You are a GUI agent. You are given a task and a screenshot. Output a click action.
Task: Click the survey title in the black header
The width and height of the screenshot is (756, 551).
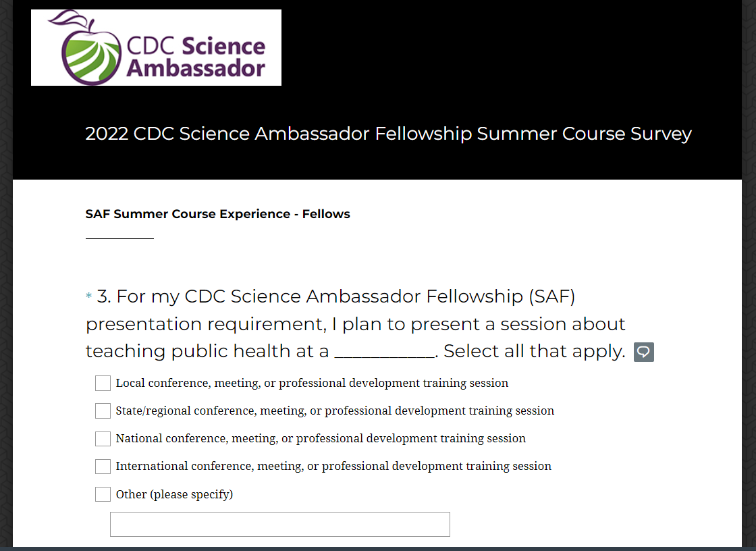coord(388,134)
